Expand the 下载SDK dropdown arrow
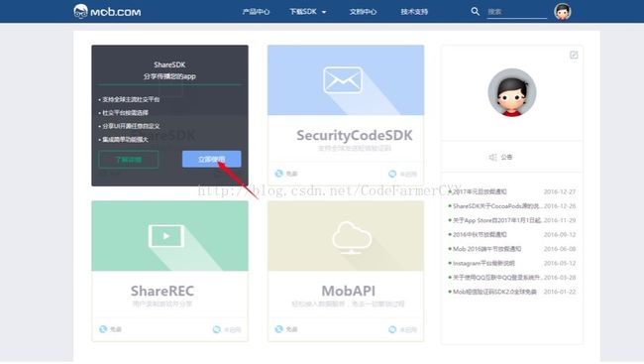The height and width of the screenshot is (364, 644). click(x=324, y=12)
